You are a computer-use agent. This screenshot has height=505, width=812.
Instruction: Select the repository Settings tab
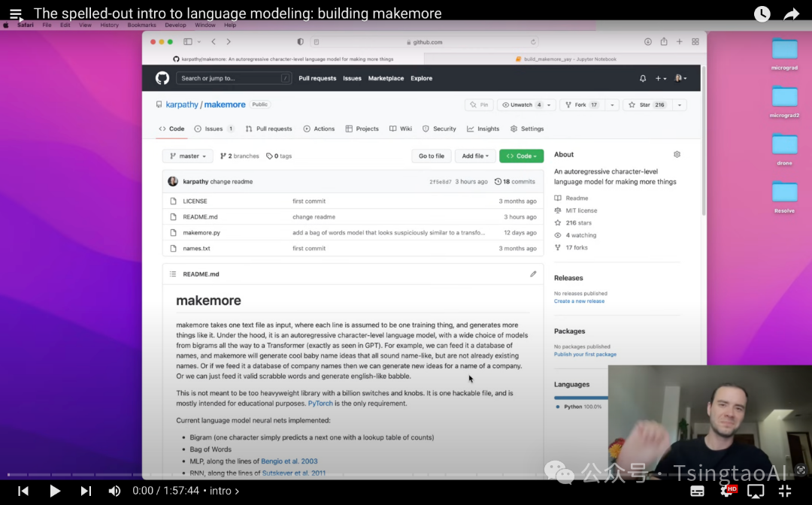(x=527, y=129)
